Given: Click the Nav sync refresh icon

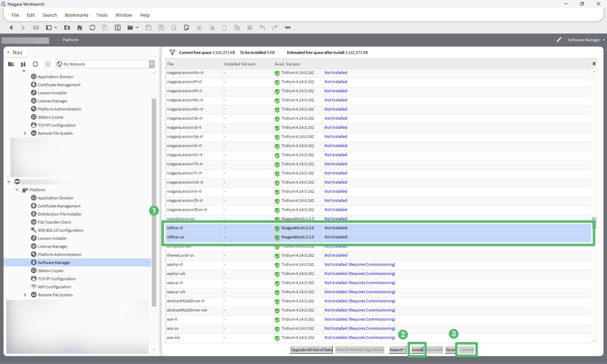Looking at the screenshot, I should point(35,64).
